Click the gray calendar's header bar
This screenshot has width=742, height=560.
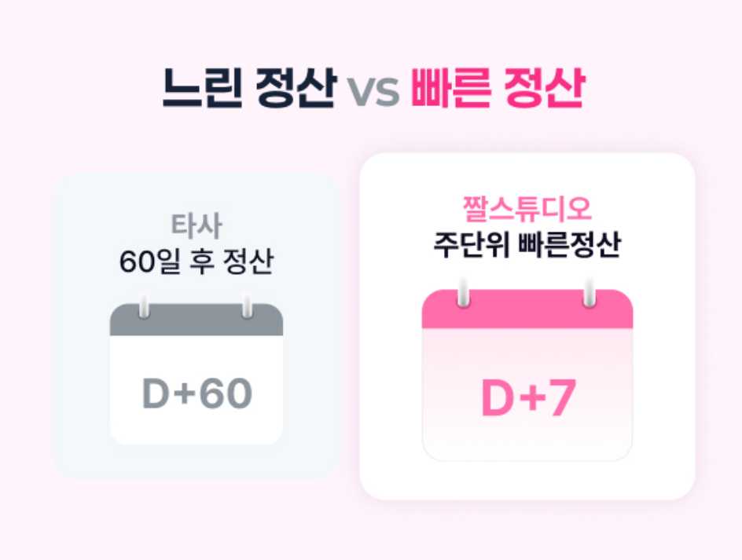click(197, 320)
